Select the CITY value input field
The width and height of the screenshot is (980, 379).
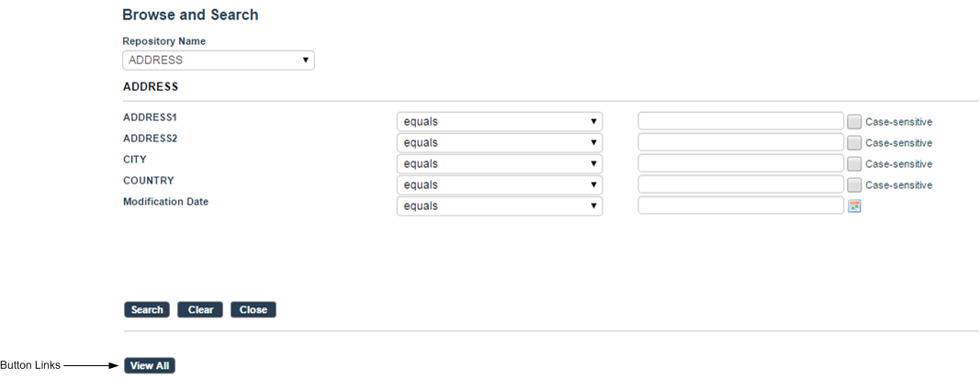pyautogui.click(x=740, y=163)
